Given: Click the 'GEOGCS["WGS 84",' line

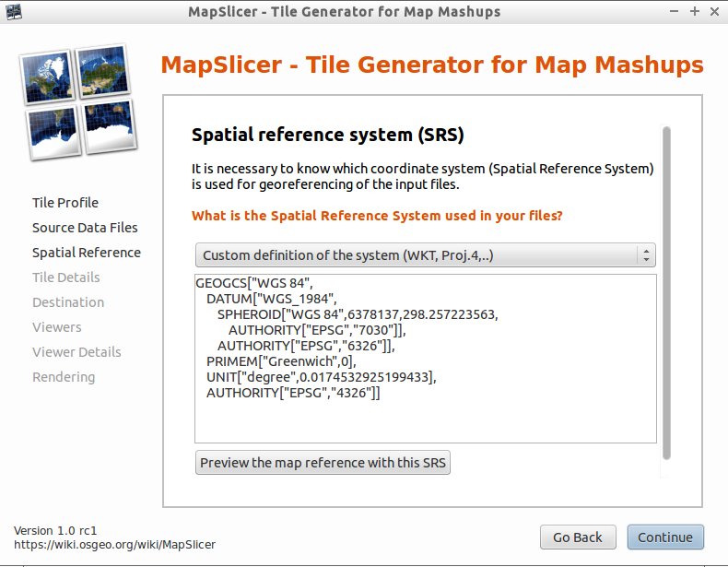Looking at the screenshot, I should [x=254, y=283].
